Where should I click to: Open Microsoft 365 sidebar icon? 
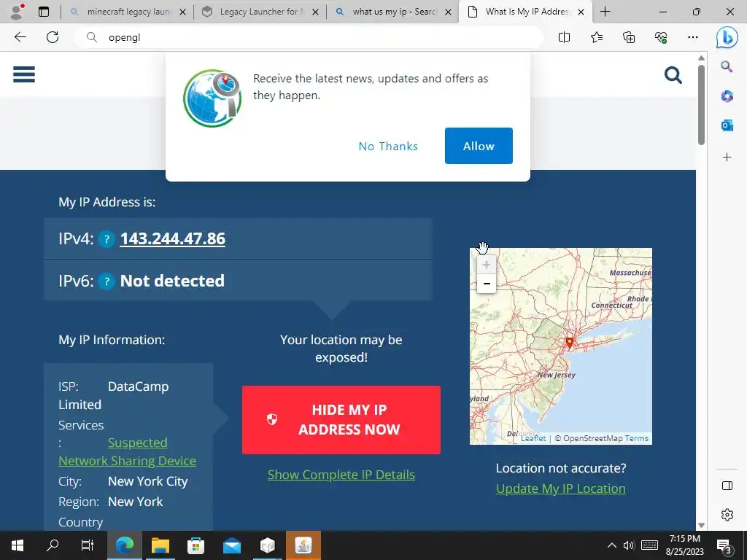click(x=727, y=96)
